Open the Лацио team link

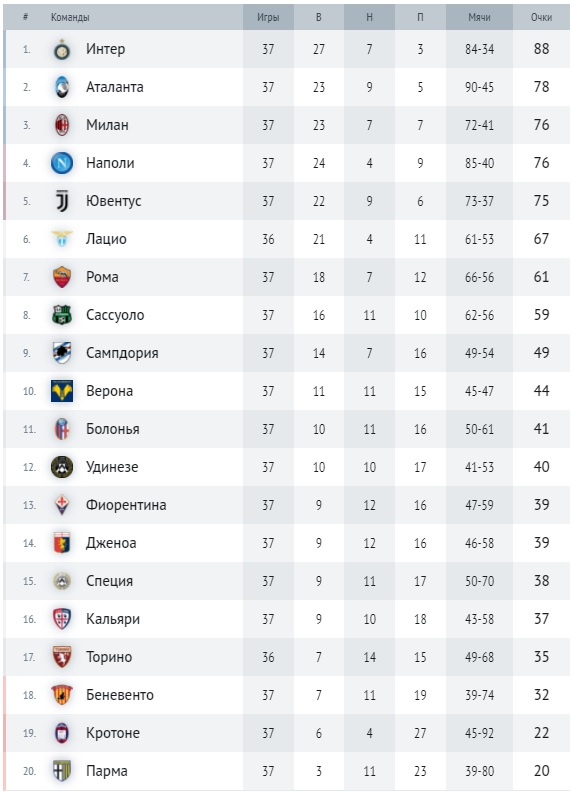(x=106, y=239)
